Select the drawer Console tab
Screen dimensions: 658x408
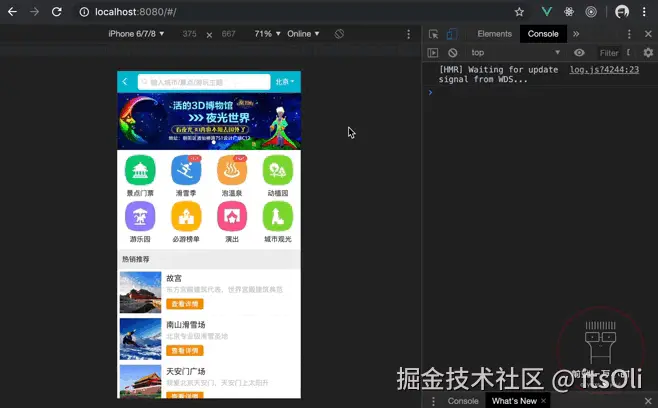tap(463, 401)
